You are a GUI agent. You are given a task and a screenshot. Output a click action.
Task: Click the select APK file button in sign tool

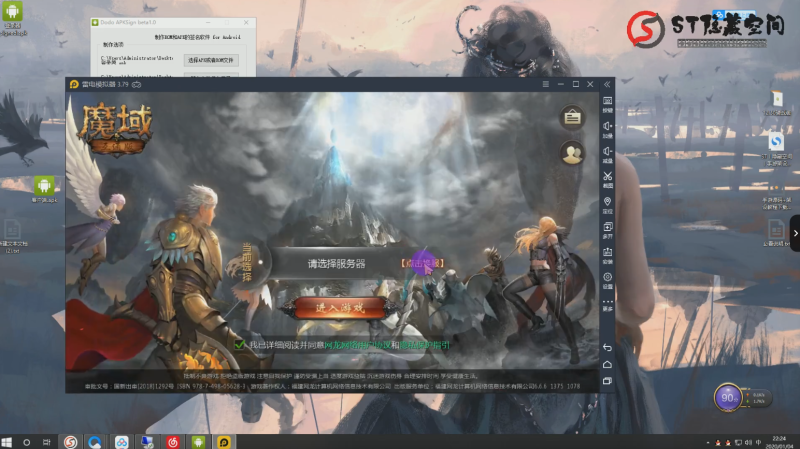212,60
